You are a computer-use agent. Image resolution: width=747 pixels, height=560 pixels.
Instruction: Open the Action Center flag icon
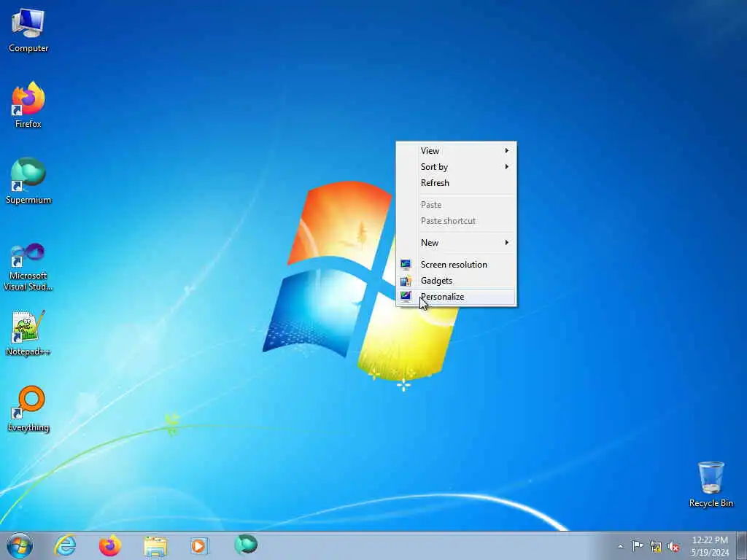(x=638, y=545)
